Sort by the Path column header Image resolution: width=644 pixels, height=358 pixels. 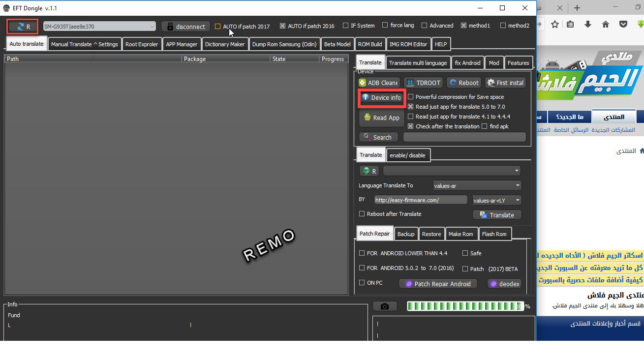click(93, 59)
